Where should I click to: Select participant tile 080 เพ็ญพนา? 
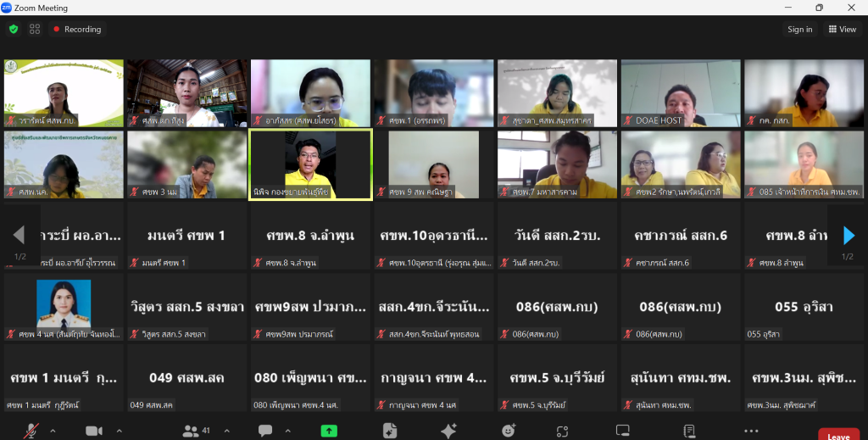click(x=310, y=378)
